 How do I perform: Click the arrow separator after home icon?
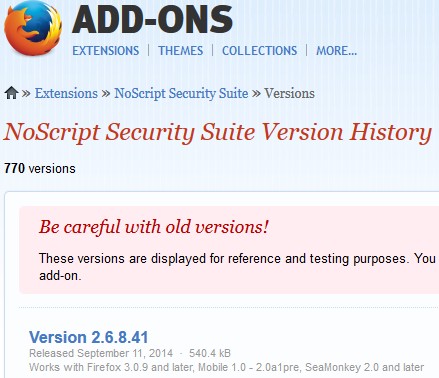pos(26,93)
